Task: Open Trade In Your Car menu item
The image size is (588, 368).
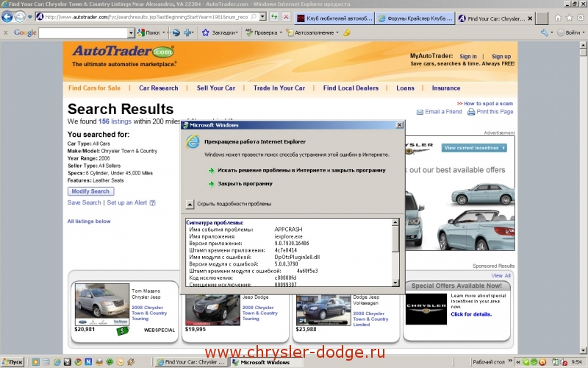Action: pos(279,88)
